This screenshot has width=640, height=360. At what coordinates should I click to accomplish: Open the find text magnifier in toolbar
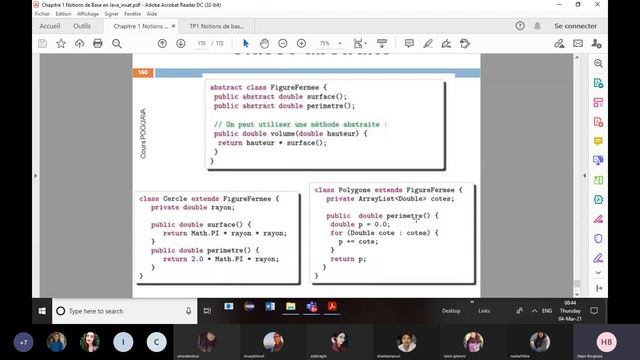pyautogui.click(x=117, y=43)
